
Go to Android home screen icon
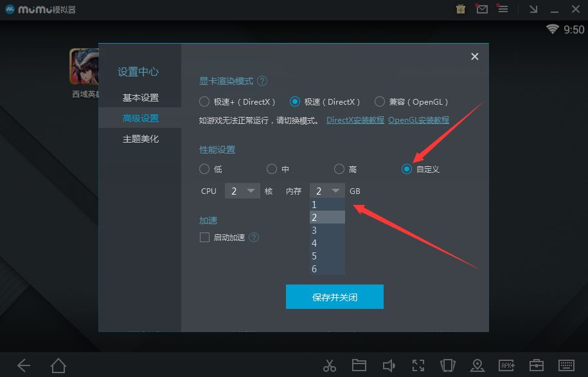58,365
